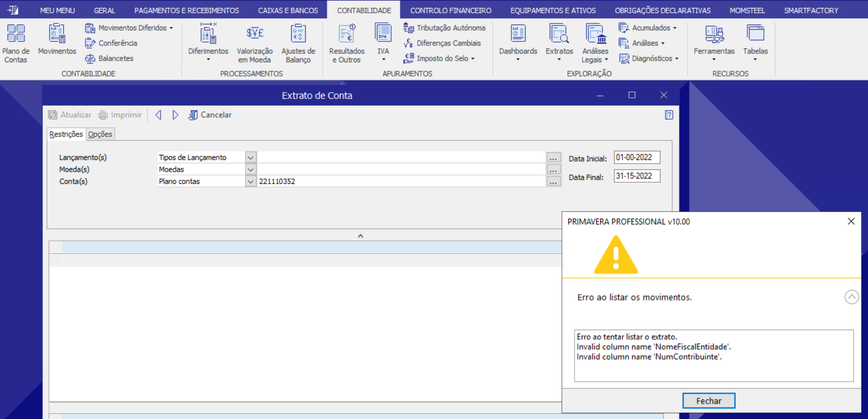Screen dimensions: 868x419
Task: Go to previous record arrow
Action: point(158,115)
